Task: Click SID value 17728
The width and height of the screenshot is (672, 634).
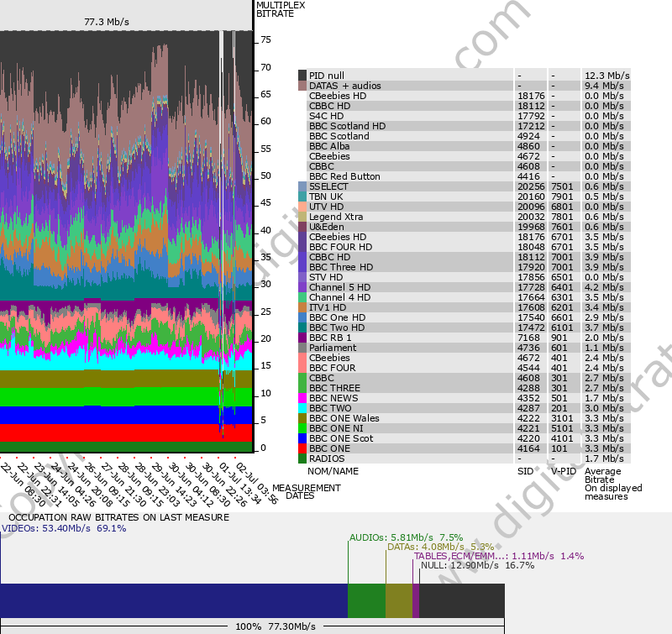Action: pos(531,287)
